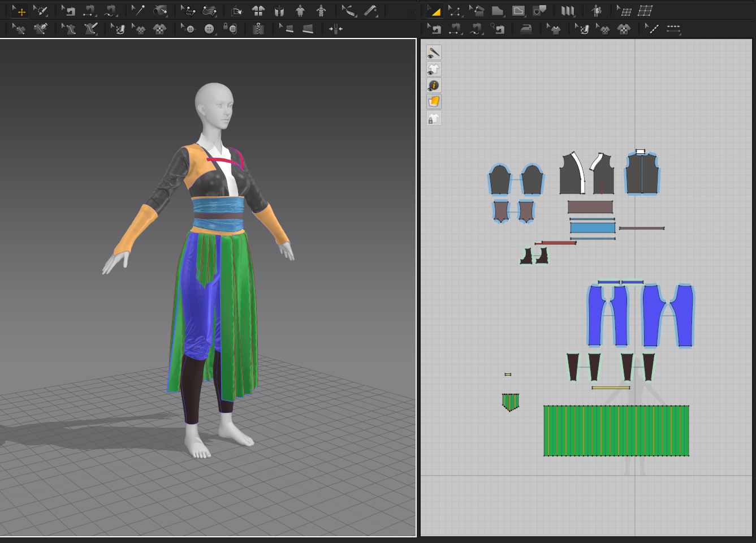This screenshot has width=756, height=543.
Task: Select Transform Pattern tool in 2D toolbar
Action: pyautogui.click(x=434, y=11)
